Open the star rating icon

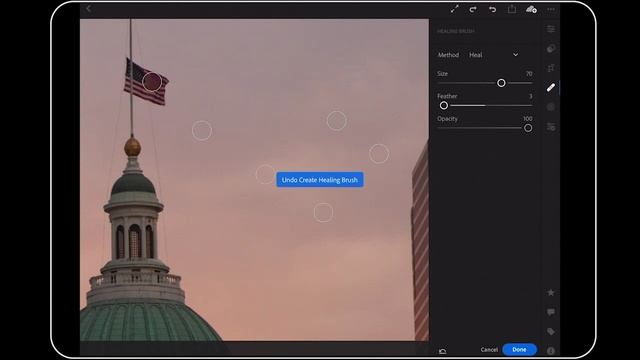[551, 292]
